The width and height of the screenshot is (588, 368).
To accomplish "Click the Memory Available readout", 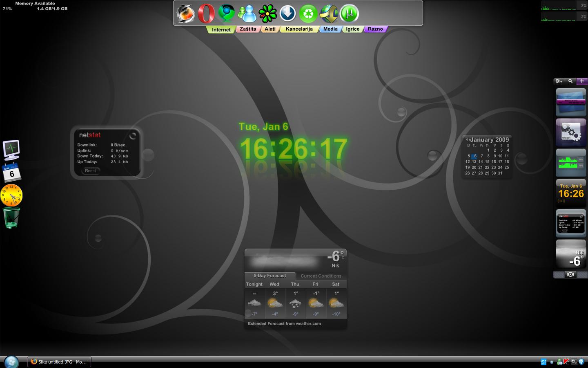I will [35, 6].
